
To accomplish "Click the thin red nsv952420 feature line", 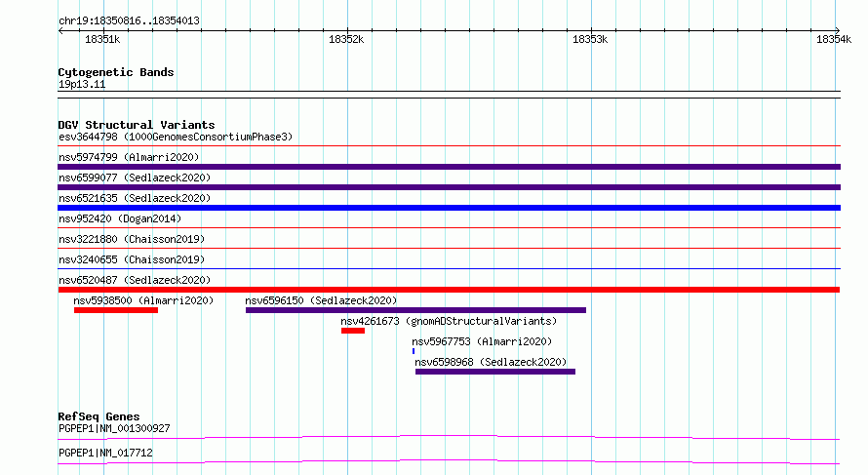I will click(x=449, y=227).
